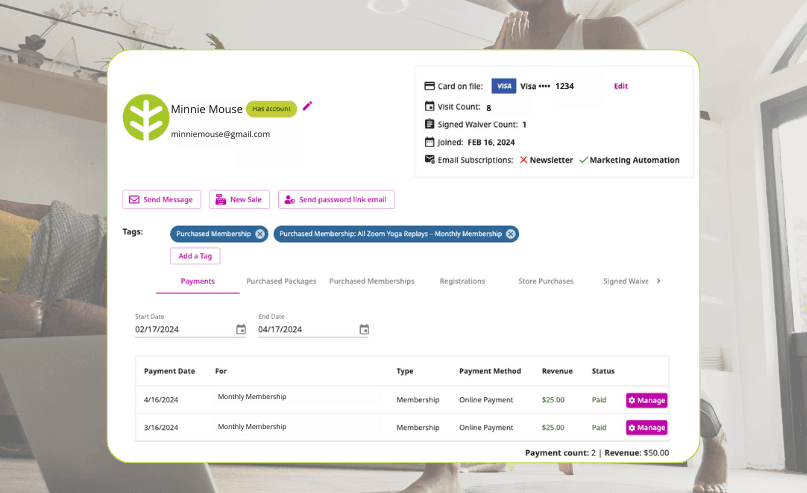Screen dimensions: 807x493
Task: Send password link email
Action: click(x=336, y=200)
